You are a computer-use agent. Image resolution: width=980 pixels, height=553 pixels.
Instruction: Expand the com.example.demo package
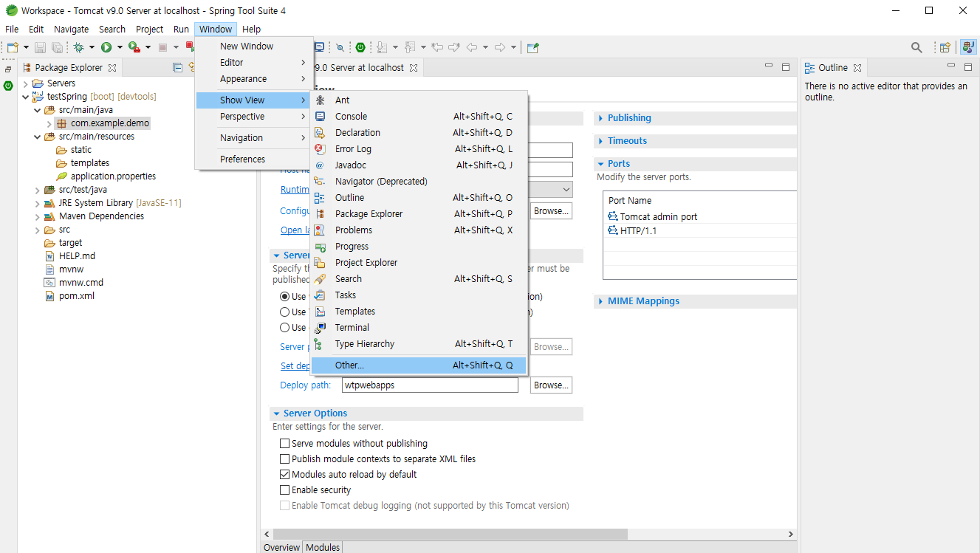pyautogui.click(x=49, y=123)
